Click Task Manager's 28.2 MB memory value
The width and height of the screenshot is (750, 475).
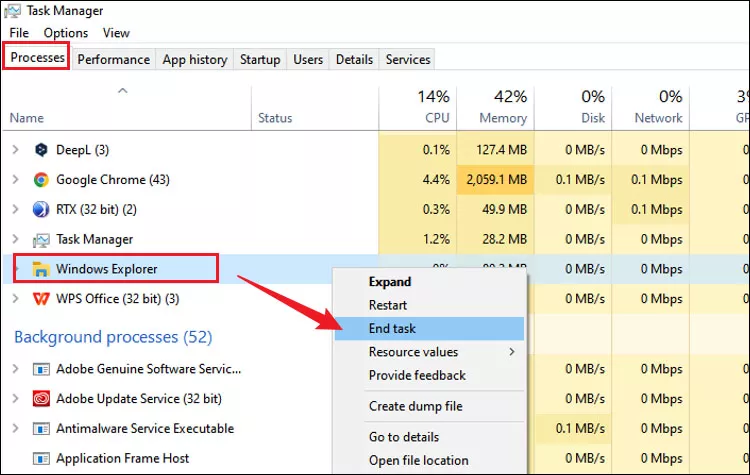click(504, 239)
